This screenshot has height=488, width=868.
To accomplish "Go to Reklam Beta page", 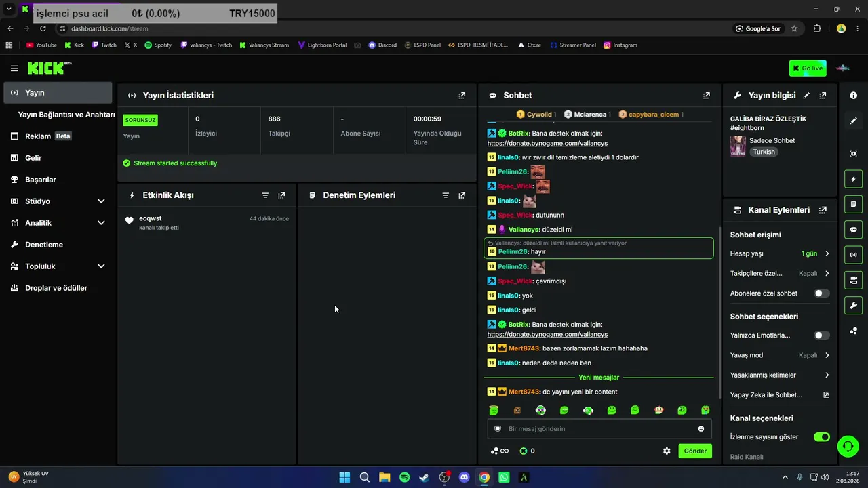I will pos(58,136).
